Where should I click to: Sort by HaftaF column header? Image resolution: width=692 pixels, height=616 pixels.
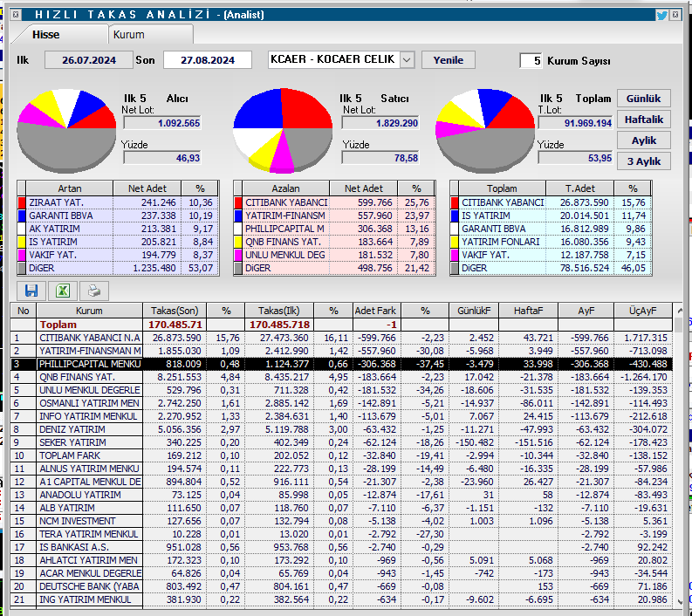coord(528,311)
